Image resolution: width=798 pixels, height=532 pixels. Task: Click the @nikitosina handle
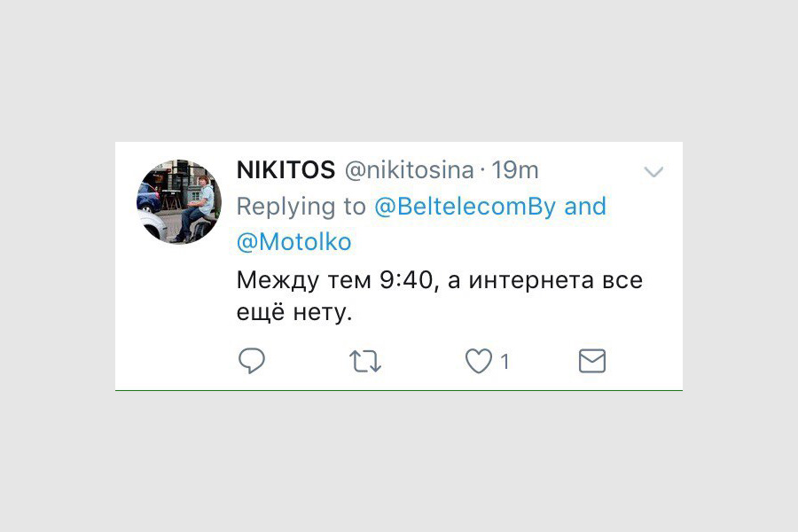(409, 170)
